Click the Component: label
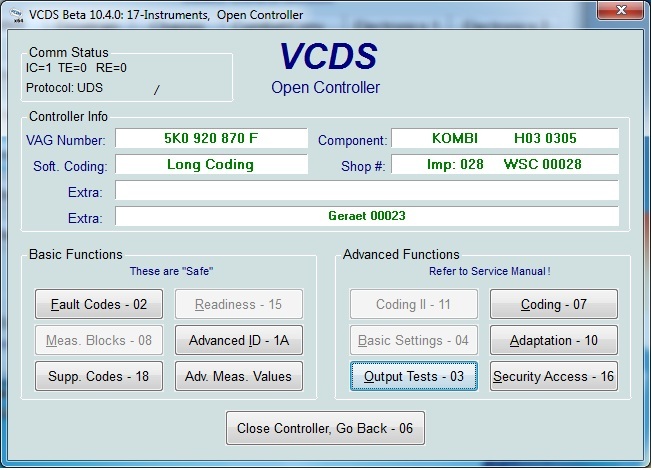 [352, 140]
